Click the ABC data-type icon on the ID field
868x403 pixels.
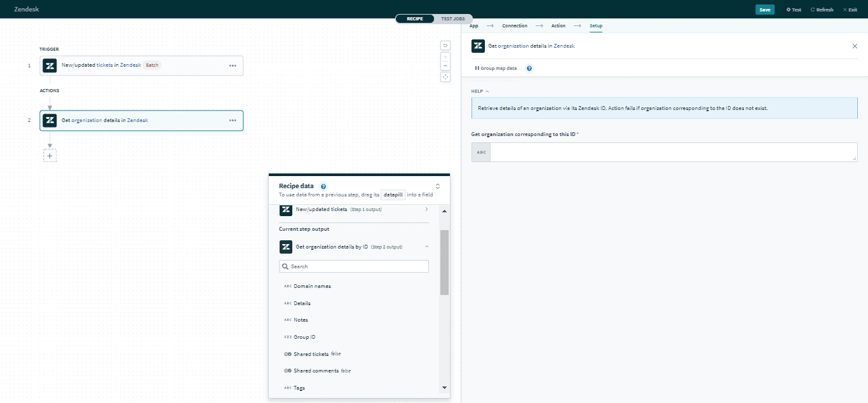480,152
